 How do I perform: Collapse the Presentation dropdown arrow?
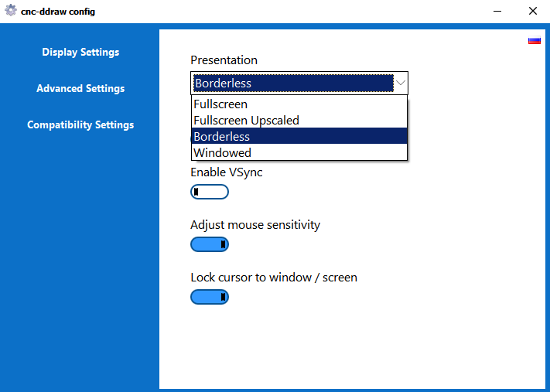(401, 83)
